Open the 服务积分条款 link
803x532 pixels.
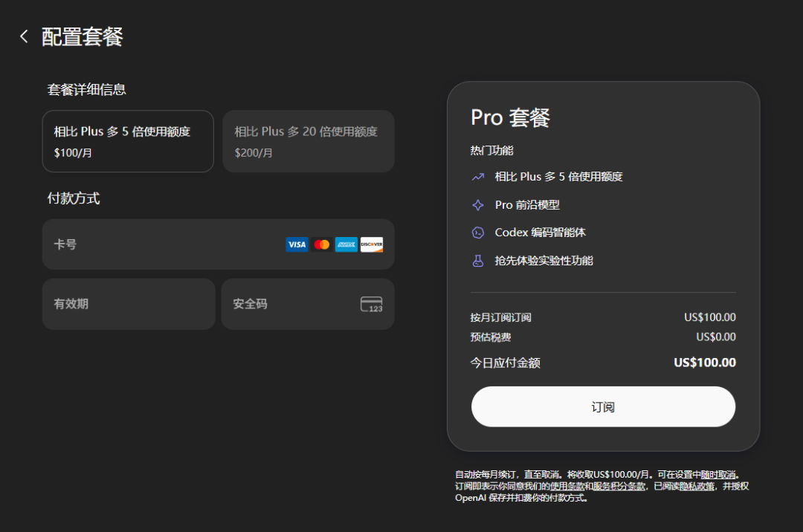619,487
